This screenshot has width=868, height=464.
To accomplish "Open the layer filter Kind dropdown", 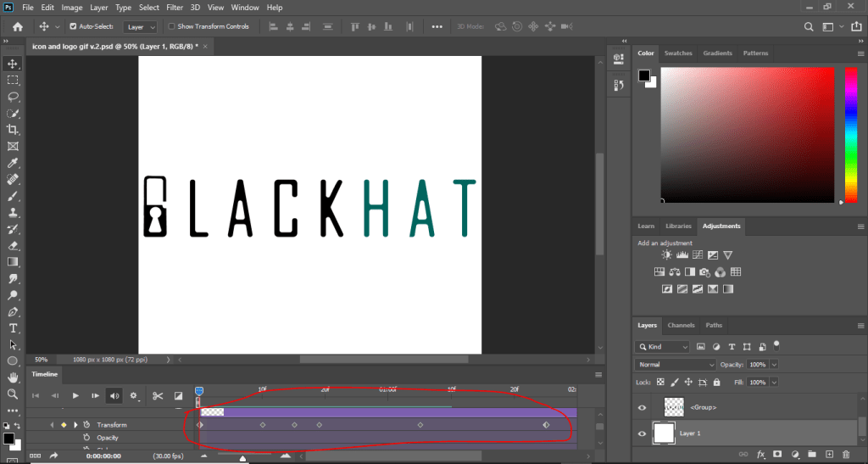I will 663,347.
